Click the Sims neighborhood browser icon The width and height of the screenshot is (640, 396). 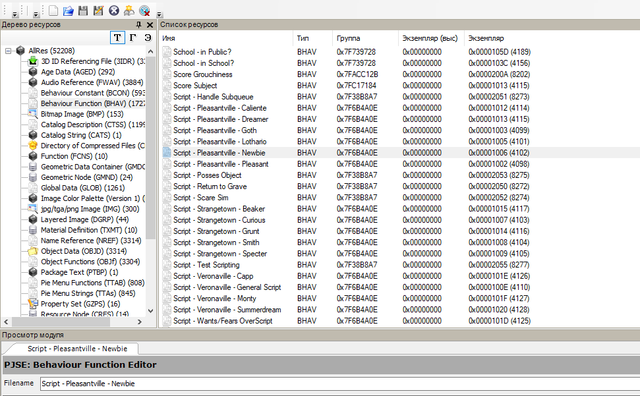coord(129,11)
